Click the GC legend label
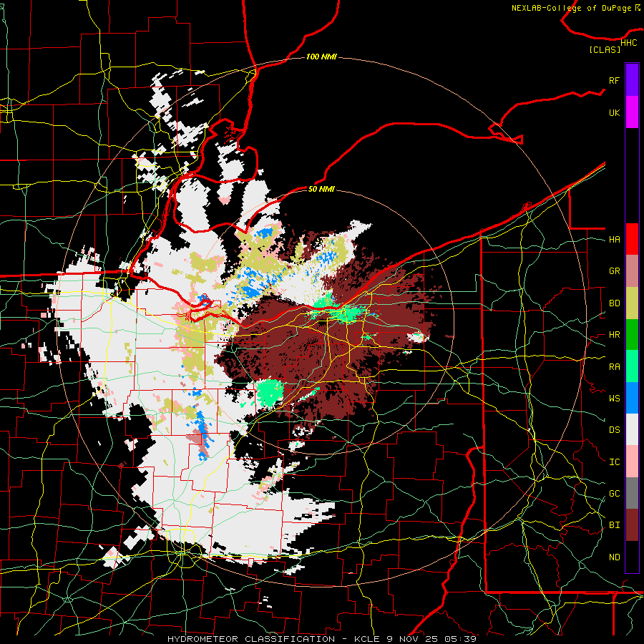The image size is (644, 644). point(614,494)
